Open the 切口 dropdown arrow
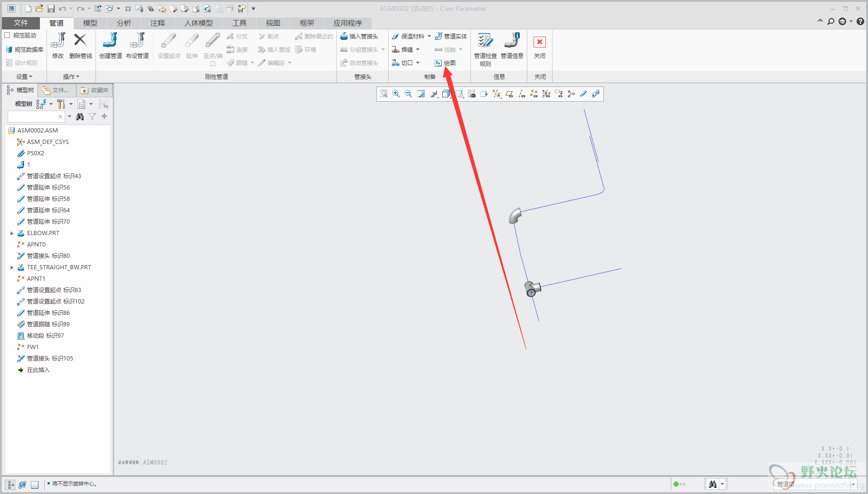The height and width of the screenshot is (494, 868). pyautogui.click(x=418, y=63)
